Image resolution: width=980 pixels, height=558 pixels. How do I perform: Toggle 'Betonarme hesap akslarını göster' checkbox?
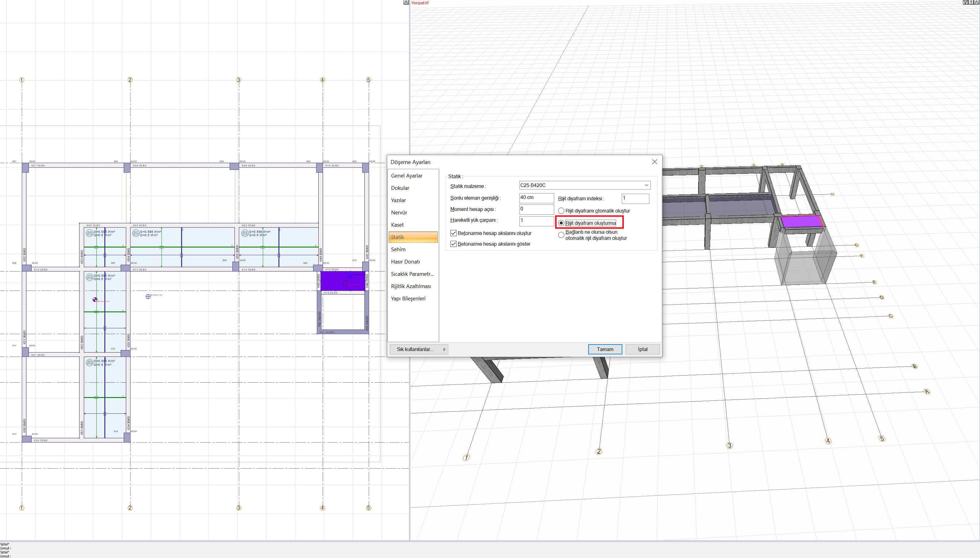coord(453,244)
